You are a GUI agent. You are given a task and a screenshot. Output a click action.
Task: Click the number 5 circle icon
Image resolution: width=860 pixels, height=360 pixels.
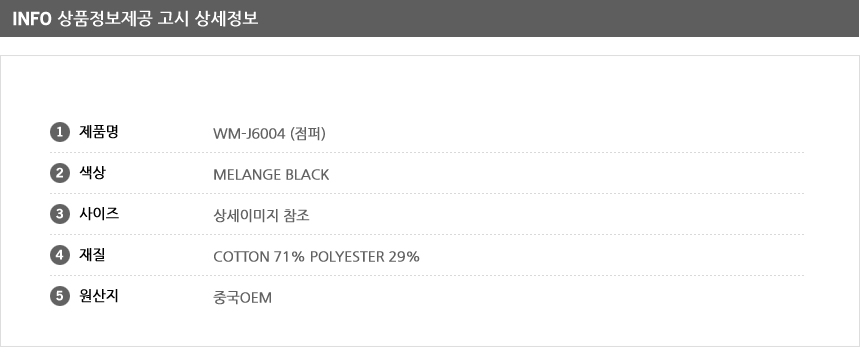click(x=60, y=296)
